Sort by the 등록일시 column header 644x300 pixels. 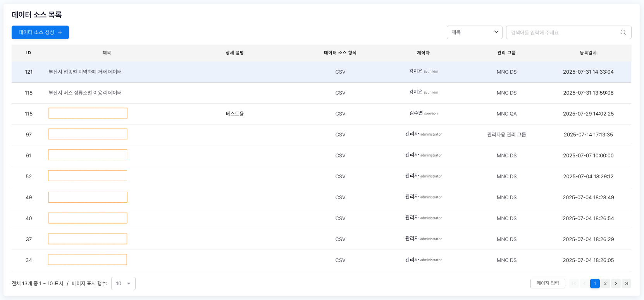(x=588, y=53)
